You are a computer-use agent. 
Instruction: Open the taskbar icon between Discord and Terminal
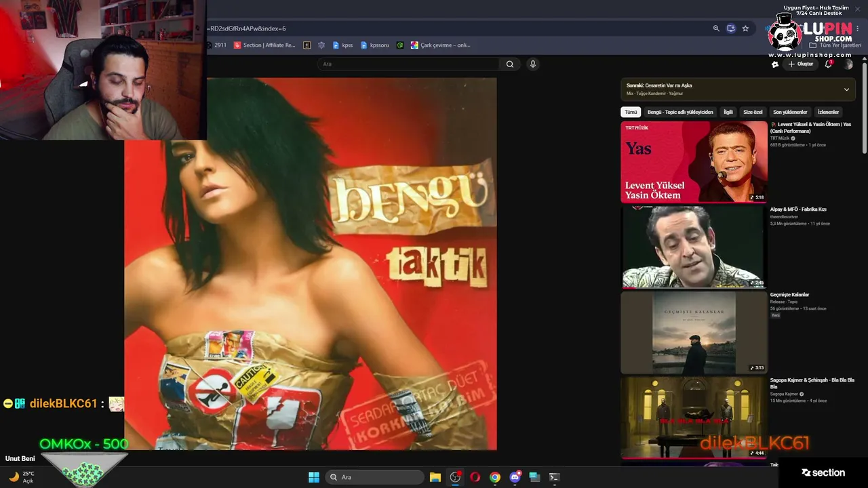click(534, 477)
